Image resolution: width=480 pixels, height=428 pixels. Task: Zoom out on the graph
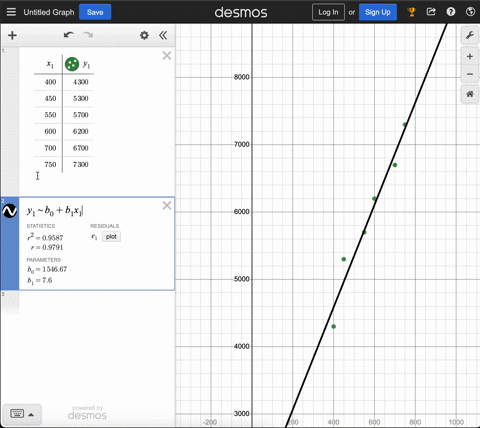(x=470, y=74)
